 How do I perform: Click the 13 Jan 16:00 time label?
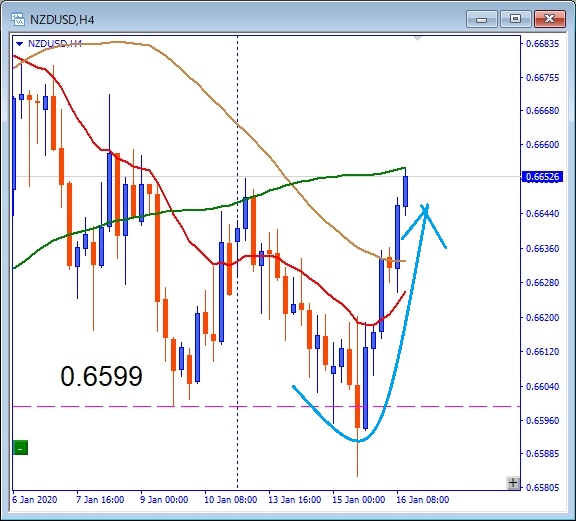click(x=295, y=500)
